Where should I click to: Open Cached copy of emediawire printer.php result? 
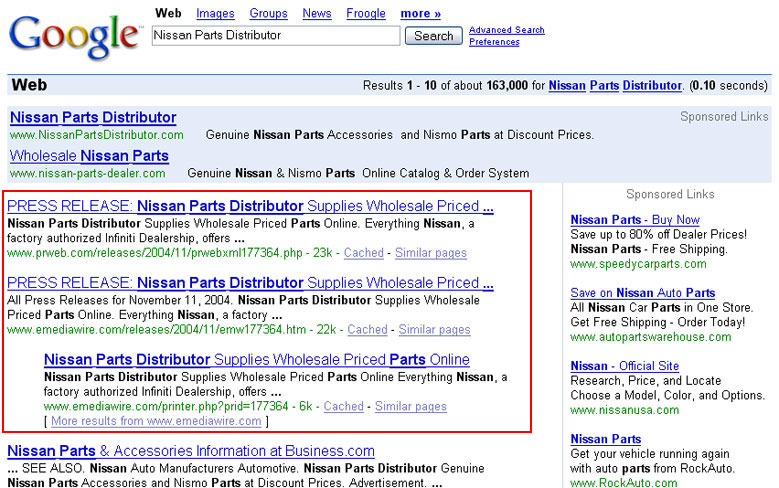pyautogui.click(x=343, y=407)
